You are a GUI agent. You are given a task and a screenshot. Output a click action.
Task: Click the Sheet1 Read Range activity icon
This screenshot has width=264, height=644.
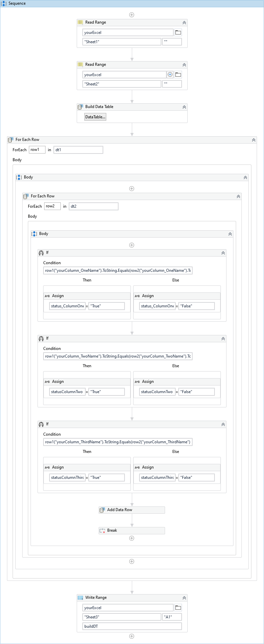click(80, 23)
